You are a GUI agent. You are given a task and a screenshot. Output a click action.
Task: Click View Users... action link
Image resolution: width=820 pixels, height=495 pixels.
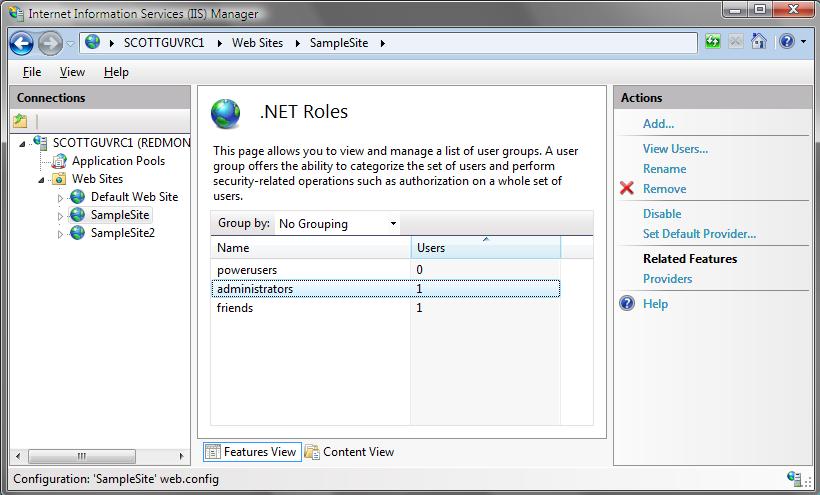pyautogui.click(x=675, y=149)
